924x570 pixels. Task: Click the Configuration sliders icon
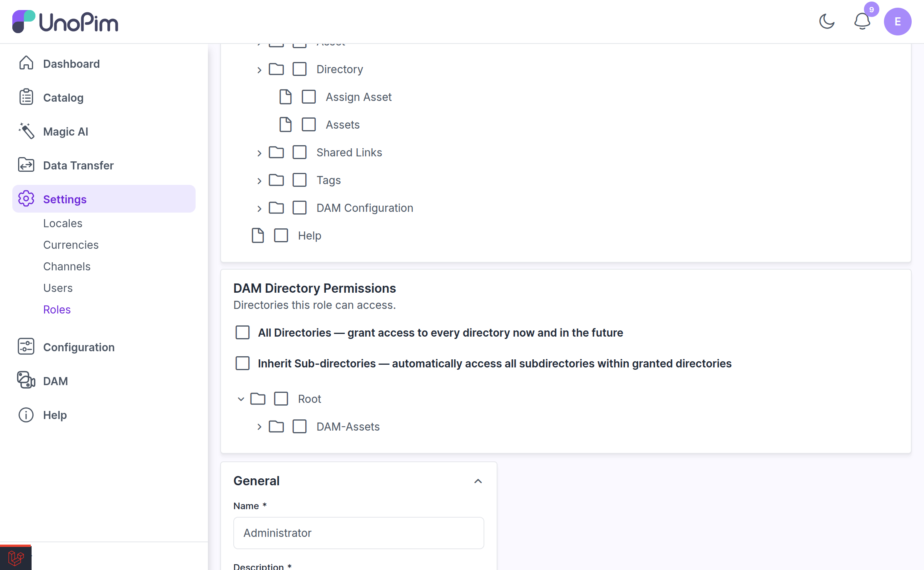[26, 347]
